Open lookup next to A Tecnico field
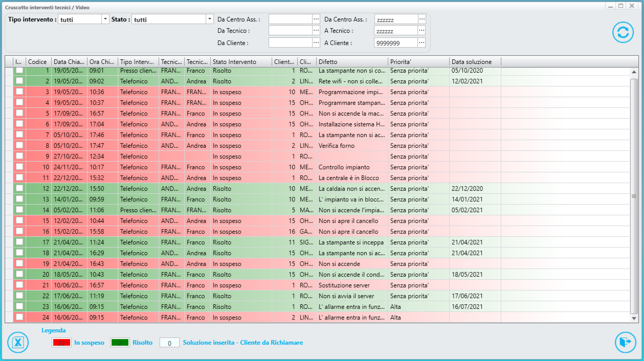644x361 pixels. [421, 31]
